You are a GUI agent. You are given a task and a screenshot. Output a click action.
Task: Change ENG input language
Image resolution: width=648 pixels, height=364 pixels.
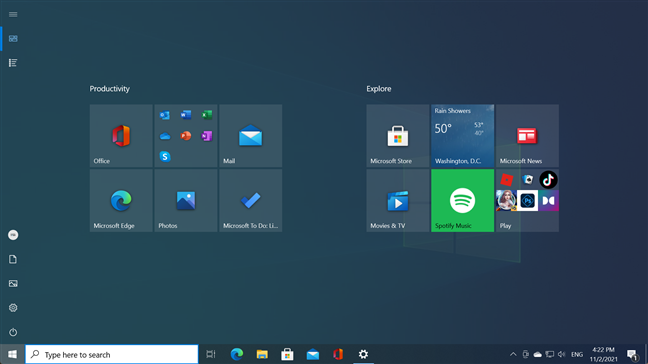coord(577,354)
